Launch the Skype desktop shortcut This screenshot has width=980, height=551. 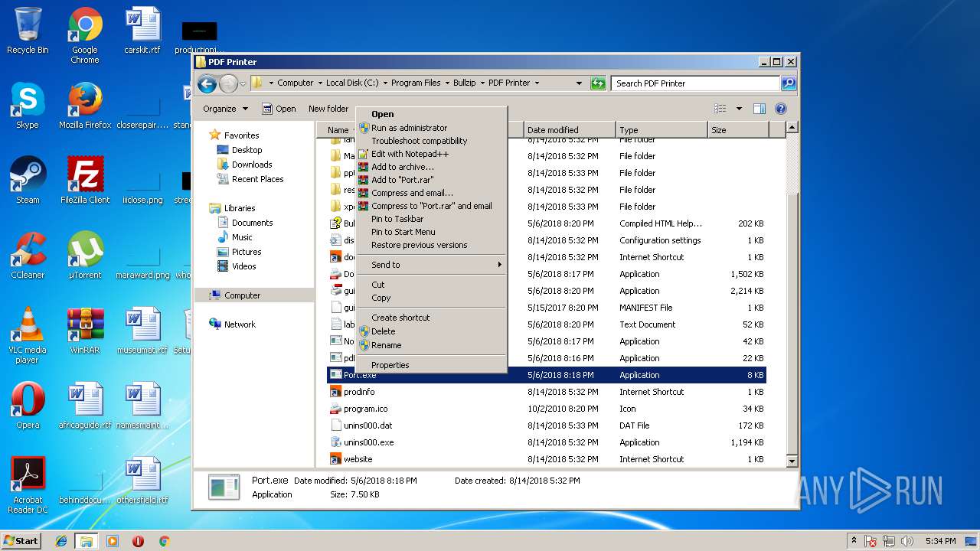tap(28, 106)
